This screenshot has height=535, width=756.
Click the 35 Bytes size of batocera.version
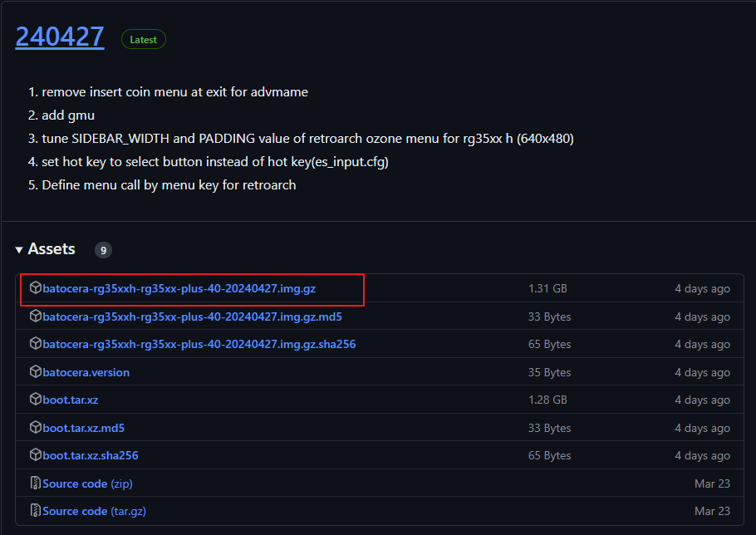(550, 372)
